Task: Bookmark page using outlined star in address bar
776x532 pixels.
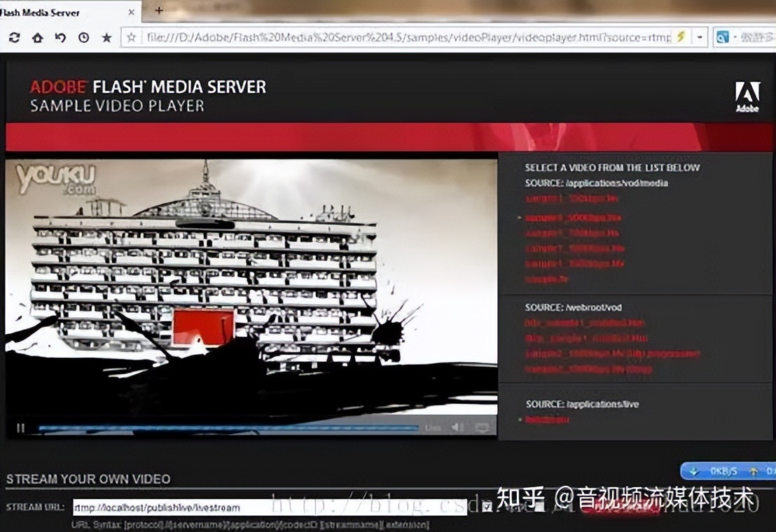Action: (131, 38)
